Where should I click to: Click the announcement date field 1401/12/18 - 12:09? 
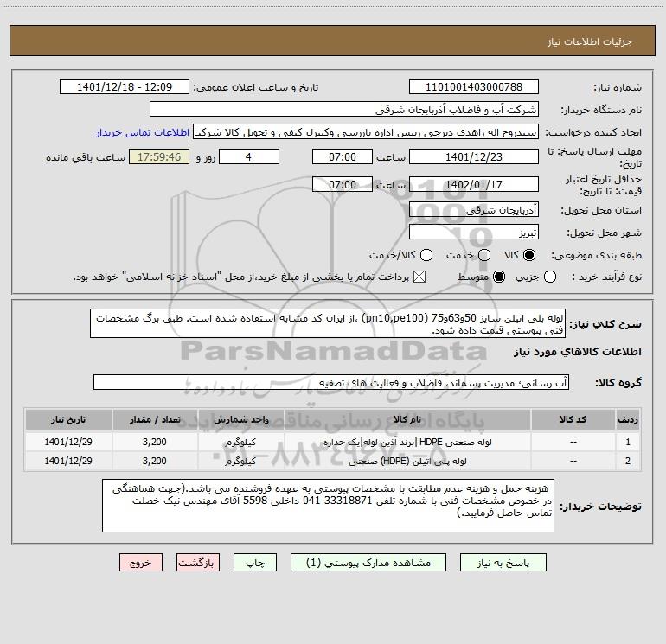coord(125,87)
